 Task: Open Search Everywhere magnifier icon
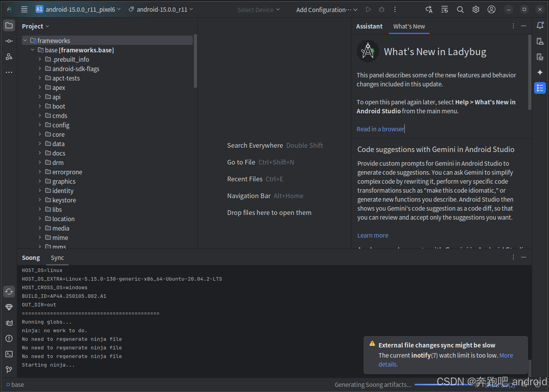point(460,9)
